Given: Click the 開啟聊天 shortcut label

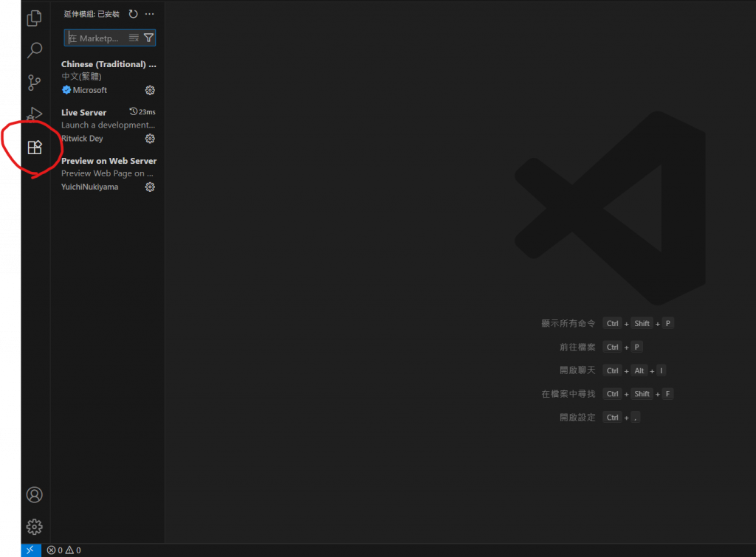Looking at the screenshot, I should (577, 370).
